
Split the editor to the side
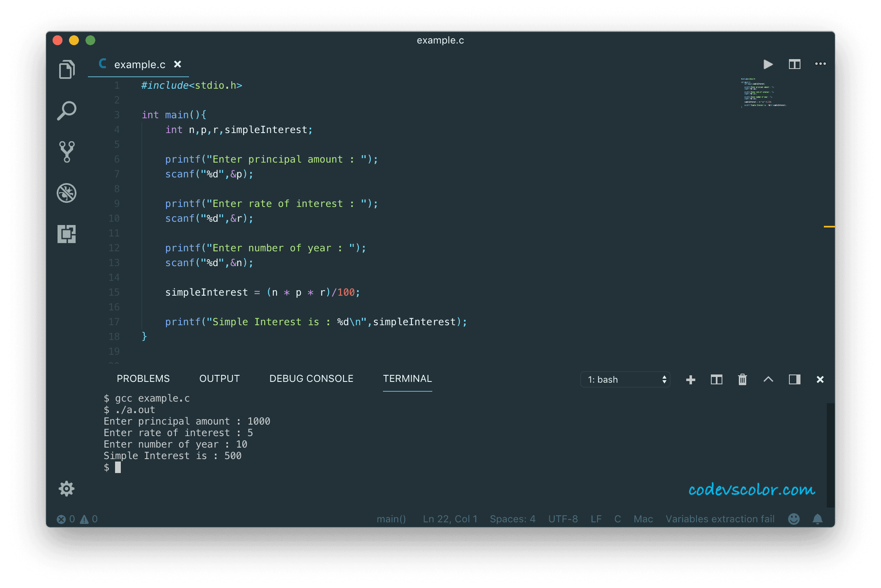(x=794, y=64)
